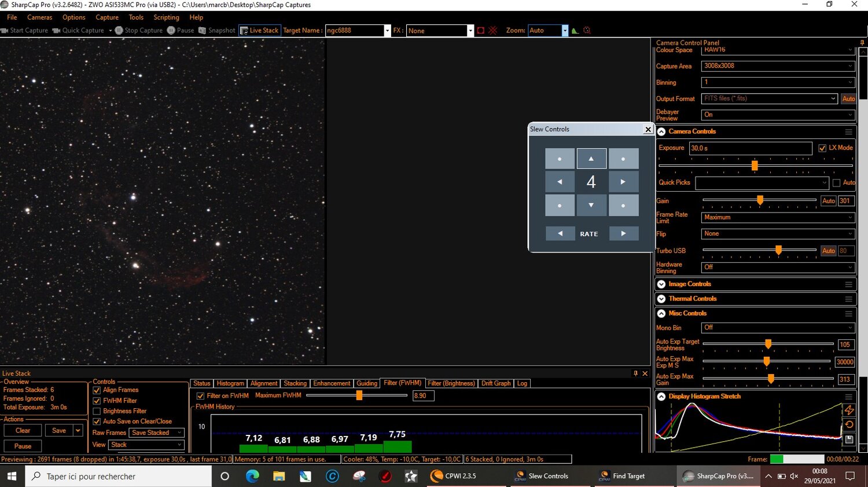Click the Gain slider handle
Viewport: 868px width, 487px height.
coord(760,200)
